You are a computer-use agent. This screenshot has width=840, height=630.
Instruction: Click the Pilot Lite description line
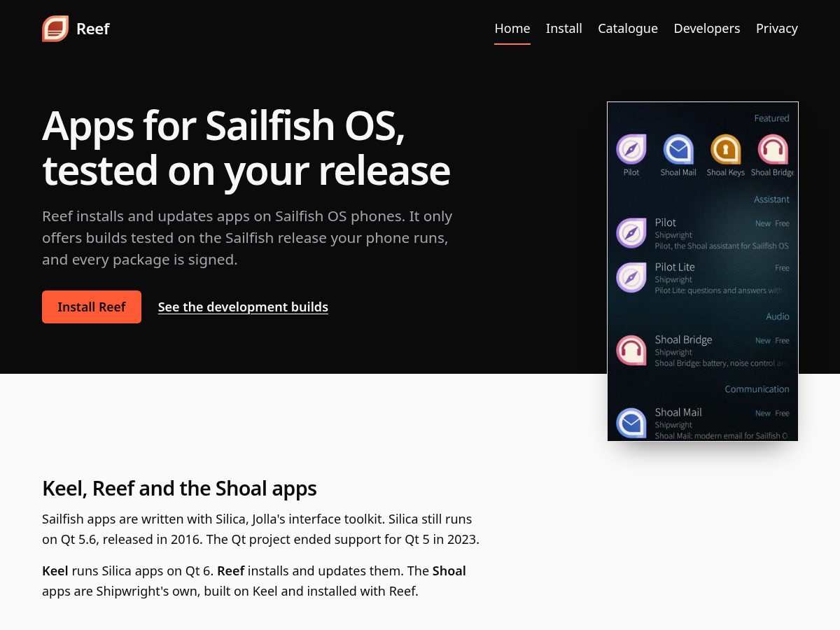[x=720, y=290]
